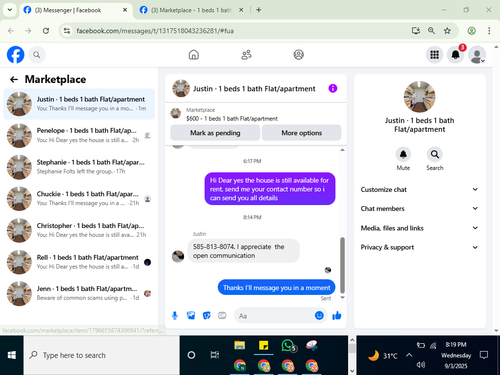Click the chat messages vertical scrollbar
The image size is (500, 375).
[x=342, y=265]
